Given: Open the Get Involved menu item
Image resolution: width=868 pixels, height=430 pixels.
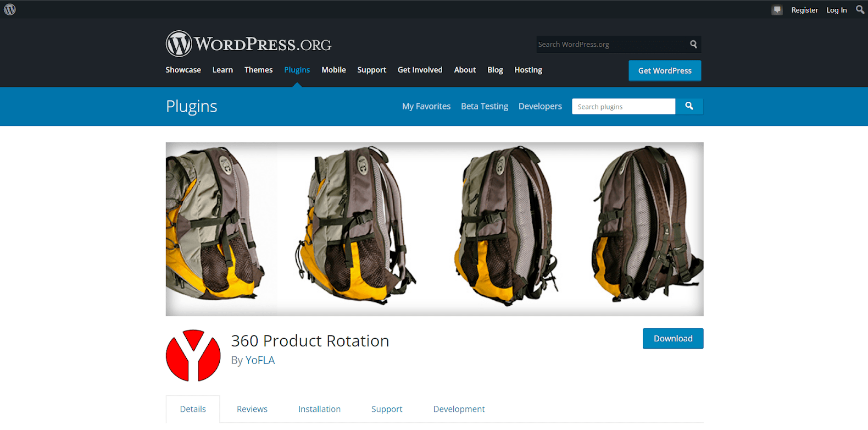Looking at the screenshot, I should pyautogui.click(x=420, y=70).
